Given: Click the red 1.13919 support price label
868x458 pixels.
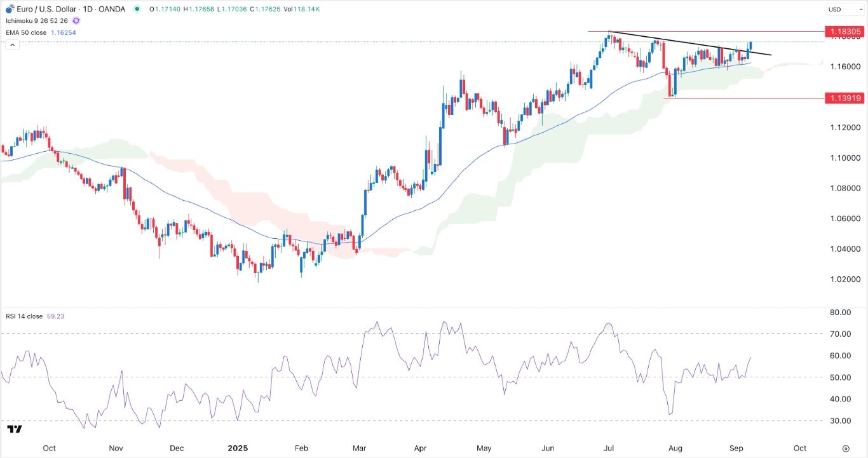Looking at the screenshot, I should tap(846, 98).
